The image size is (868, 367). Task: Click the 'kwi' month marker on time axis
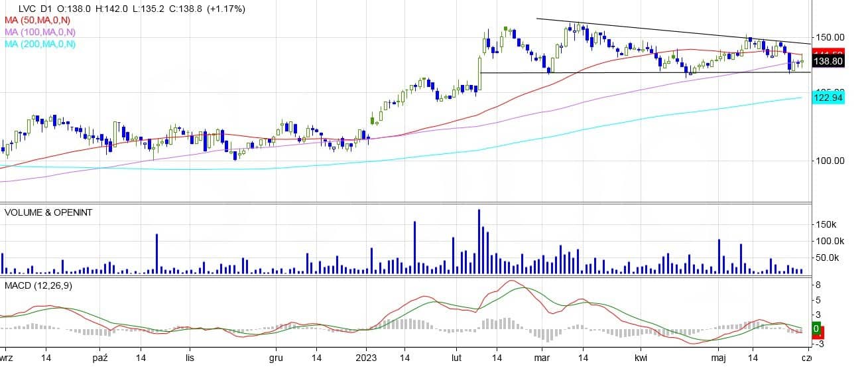[641, 357]
